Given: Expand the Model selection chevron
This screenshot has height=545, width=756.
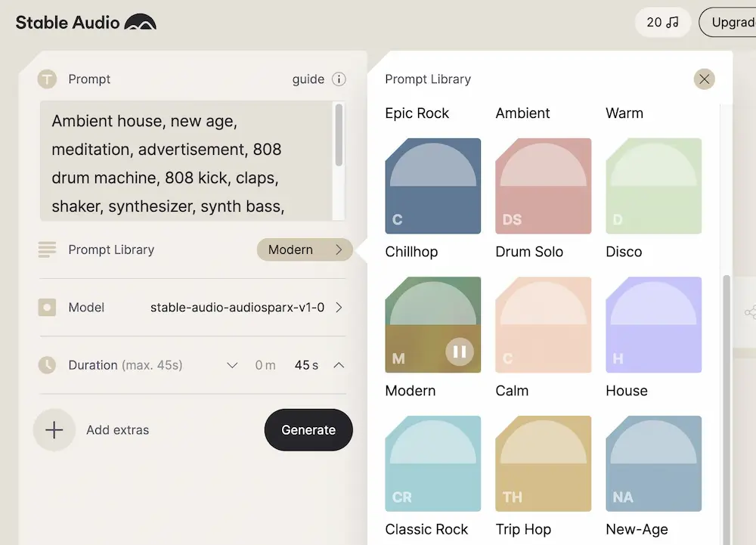Looking at the screenshot, I should [339, 308].
